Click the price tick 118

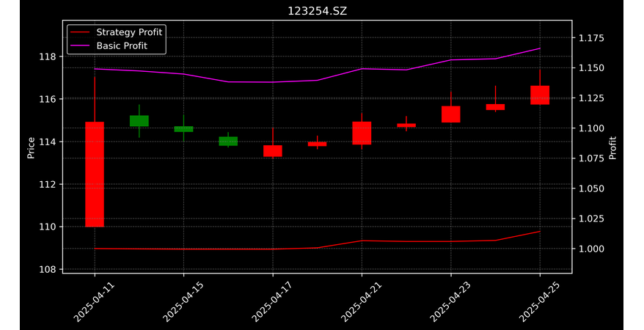pos(48,56)
